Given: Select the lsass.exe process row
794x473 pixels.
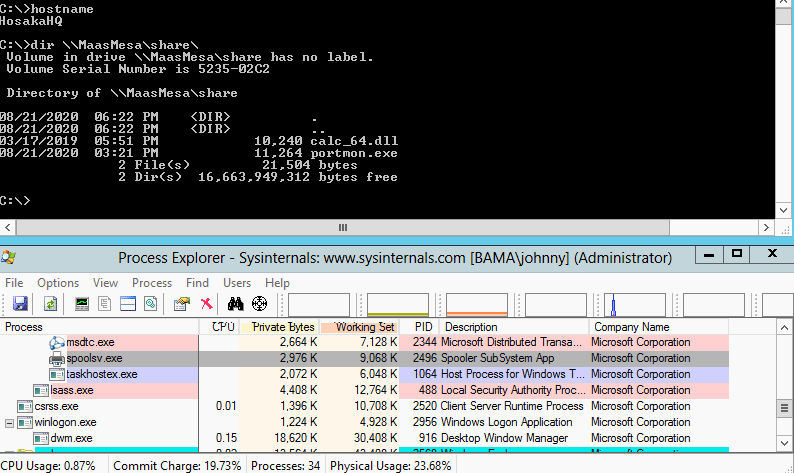Looking at the screenshot, I should (365, 390).
